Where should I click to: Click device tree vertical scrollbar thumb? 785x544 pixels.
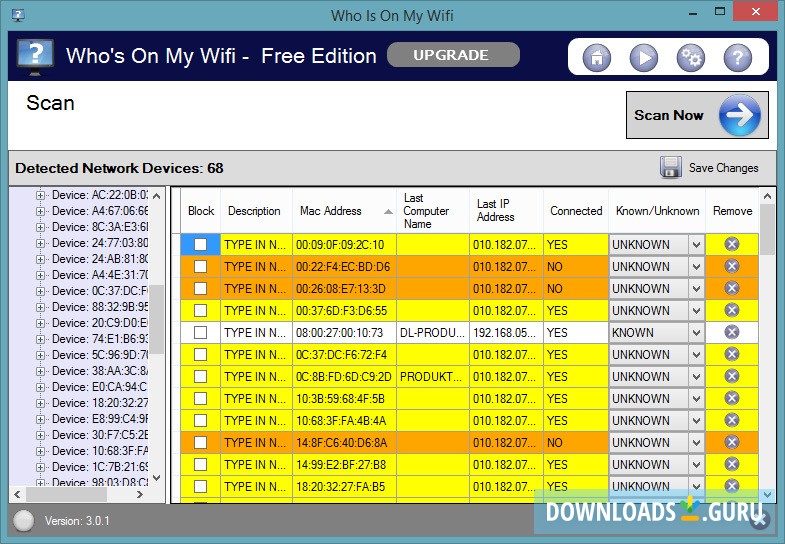click(x=157, y=319)
